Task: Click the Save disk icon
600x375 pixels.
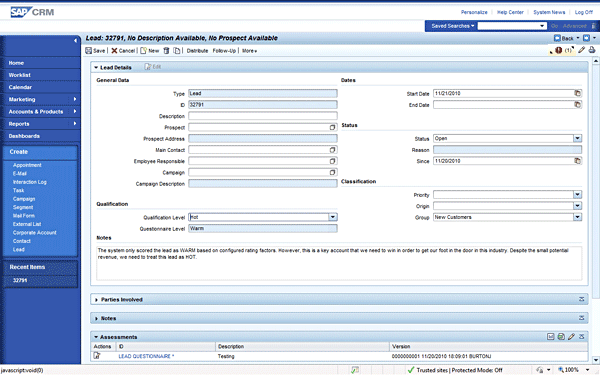Action: point(88,51)
